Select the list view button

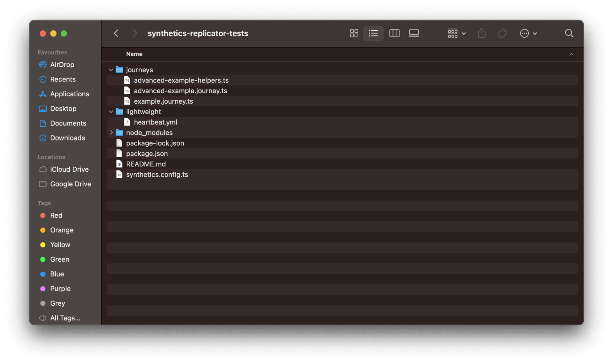373,33
